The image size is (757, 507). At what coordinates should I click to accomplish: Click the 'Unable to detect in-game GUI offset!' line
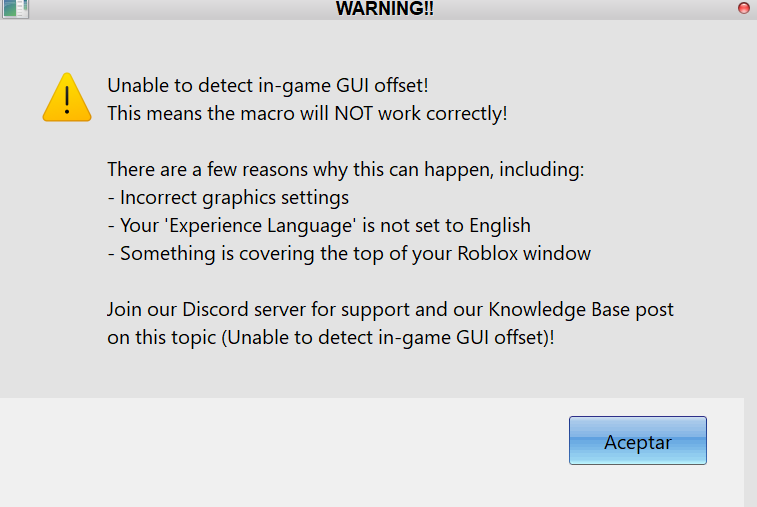tap(267, 85)
